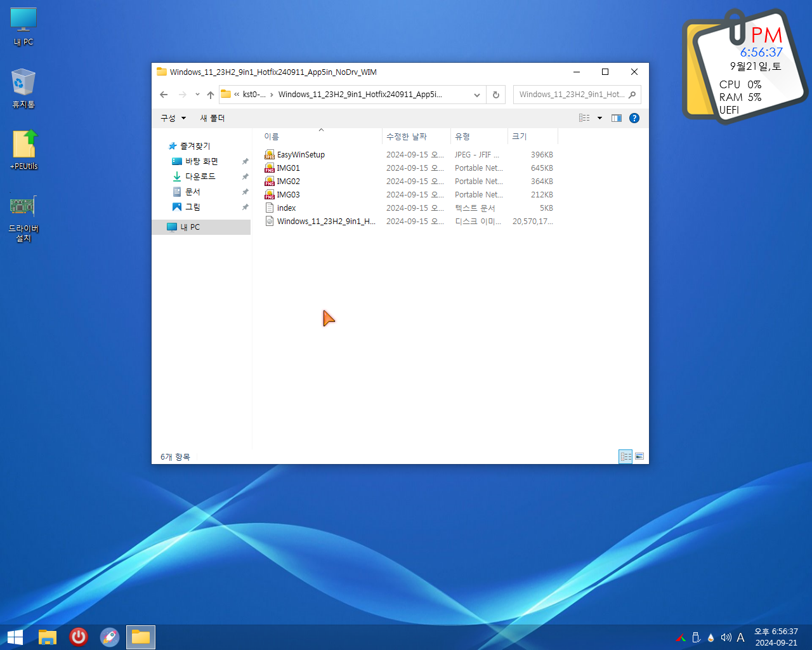This screenshot has height=650, width=812.
Task: Launch the driver install desktop icon
Action: click(x=23, y=218)
